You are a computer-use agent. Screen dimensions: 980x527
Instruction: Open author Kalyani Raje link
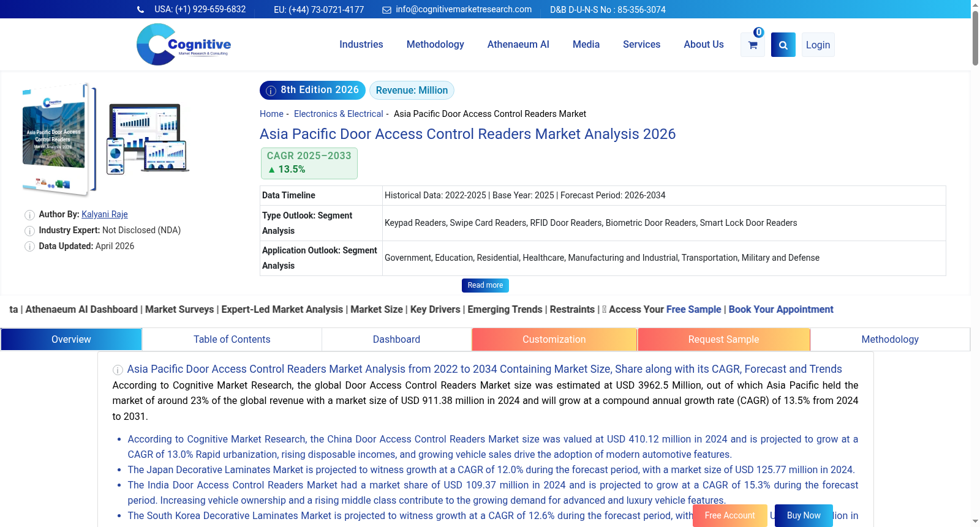click(105, 214)
